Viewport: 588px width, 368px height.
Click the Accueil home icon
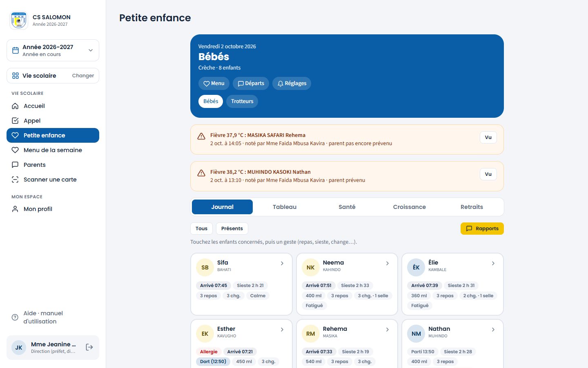point(15,106)
